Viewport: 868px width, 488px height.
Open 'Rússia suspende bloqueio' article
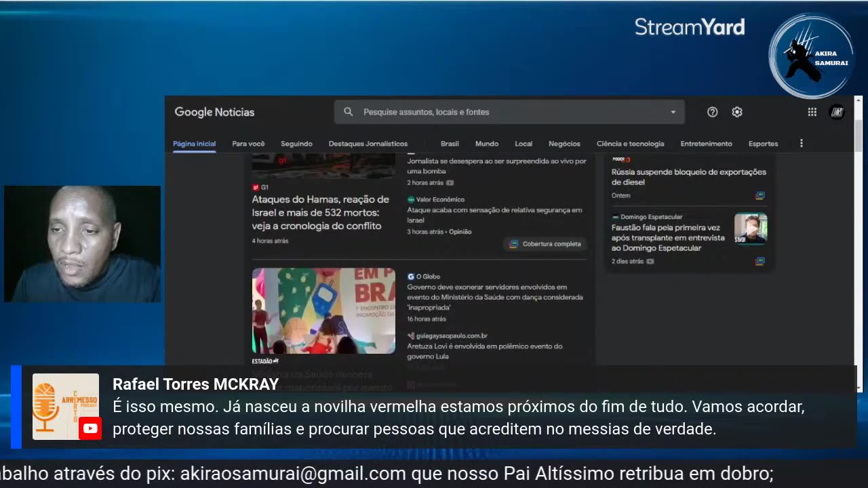point(688,177)
